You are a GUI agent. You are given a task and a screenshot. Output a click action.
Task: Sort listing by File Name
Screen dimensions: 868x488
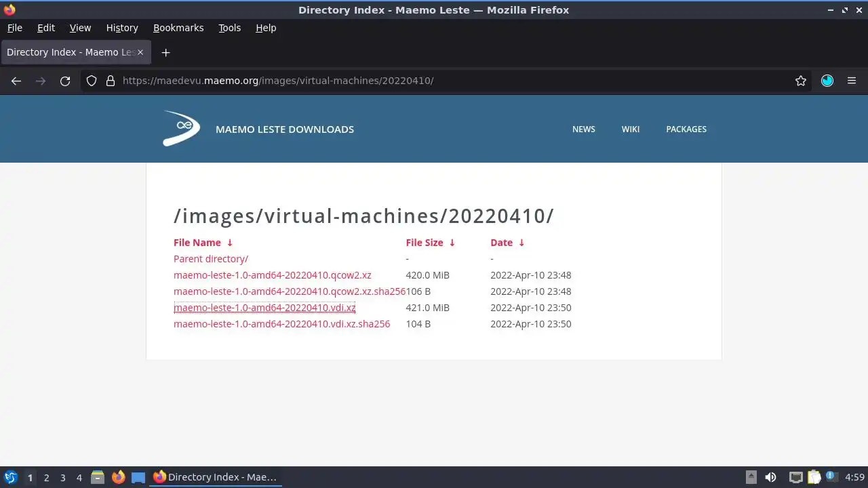tap(197, 243)
